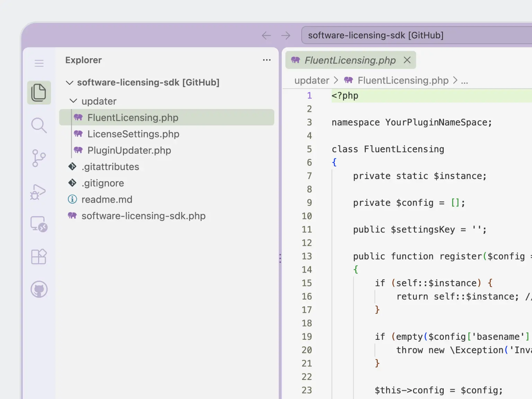Image resolution: width=532 pixels, height=399 pixels.
Task: Click the sash handle between sidebar and editor
Action: [280, 258]
